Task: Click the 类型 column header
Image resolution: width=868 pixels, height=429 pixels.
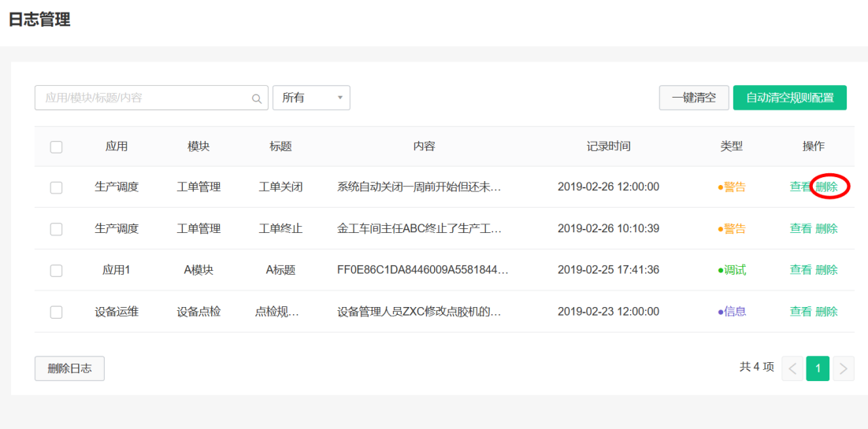Action: click(732, 146)
